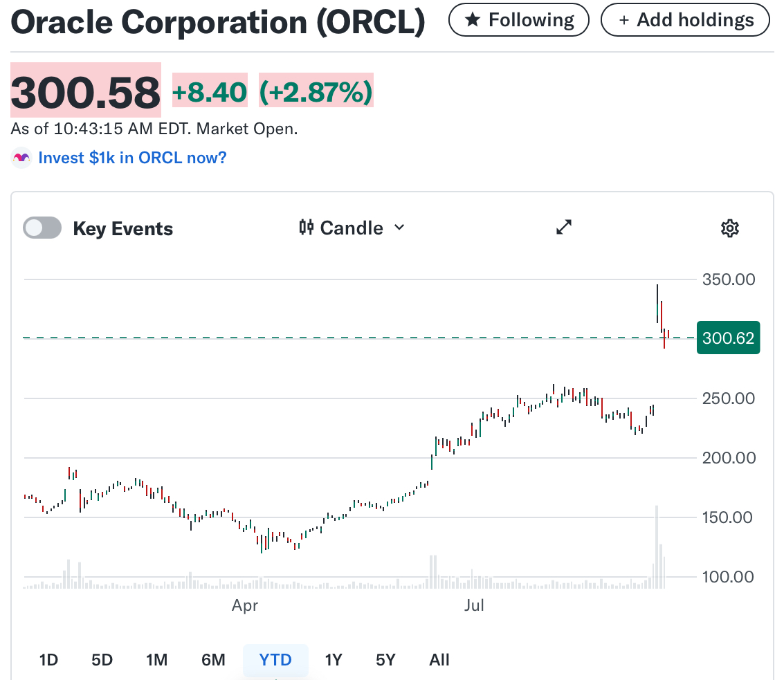Click the Jul date label

pyautogui.click(x=473, y=606)
